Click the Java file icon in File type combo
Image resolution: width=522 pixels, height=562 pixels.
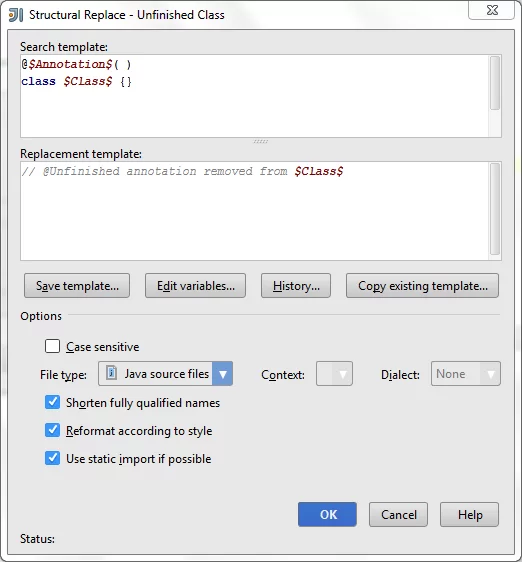(x=111, y=373)
